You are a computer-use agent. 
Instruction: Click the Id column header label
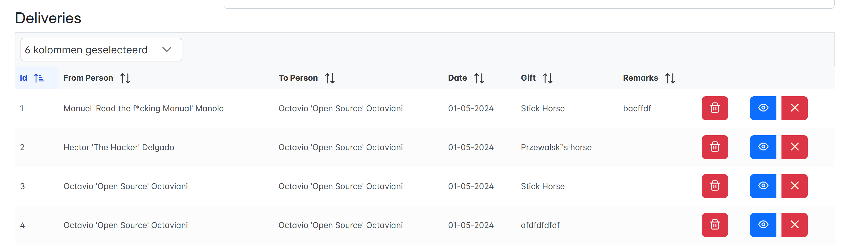tap(23, 78)
